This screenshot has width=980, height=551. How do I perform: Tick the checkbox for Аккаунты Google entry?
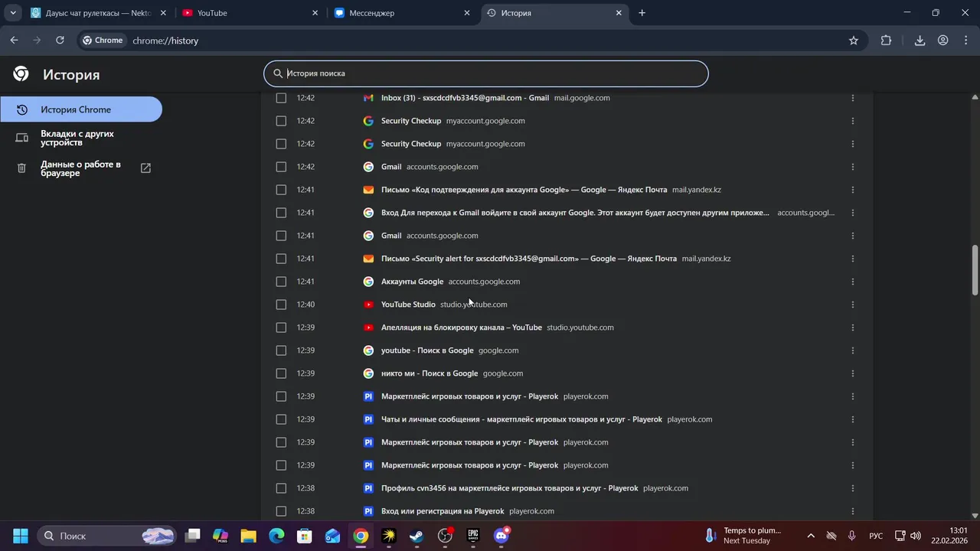pos(281,282)
